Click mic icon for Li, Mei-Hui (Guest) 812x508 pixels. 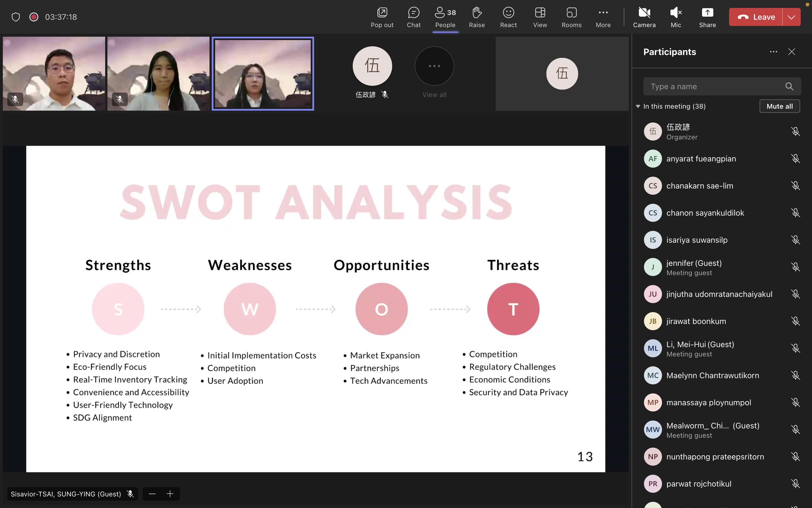pyautogui.click(x=795, y=349)
